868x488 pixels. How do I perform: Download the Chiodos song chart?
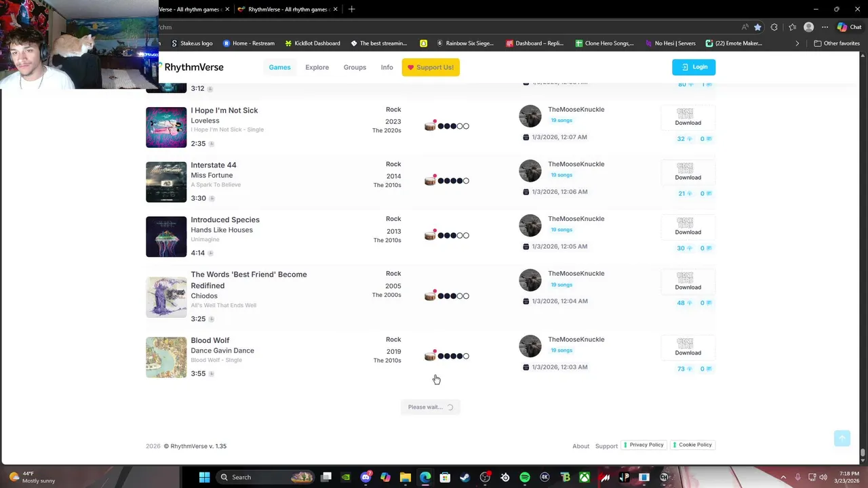click(x=688, y=281)
